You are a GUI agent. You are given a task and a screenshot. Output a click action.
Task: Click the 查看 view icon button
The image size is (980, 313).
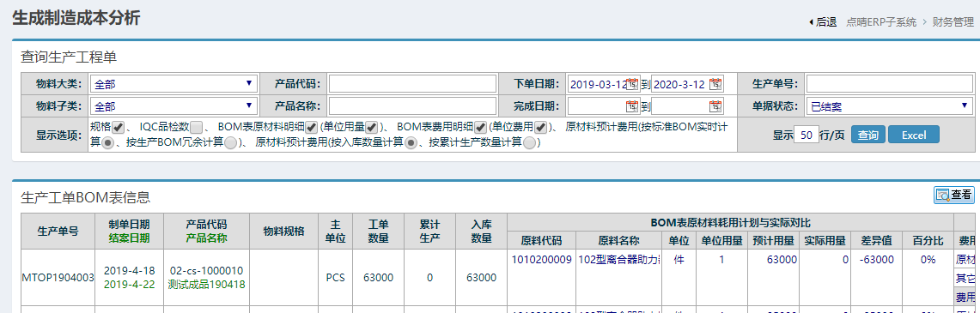(953, 196)
